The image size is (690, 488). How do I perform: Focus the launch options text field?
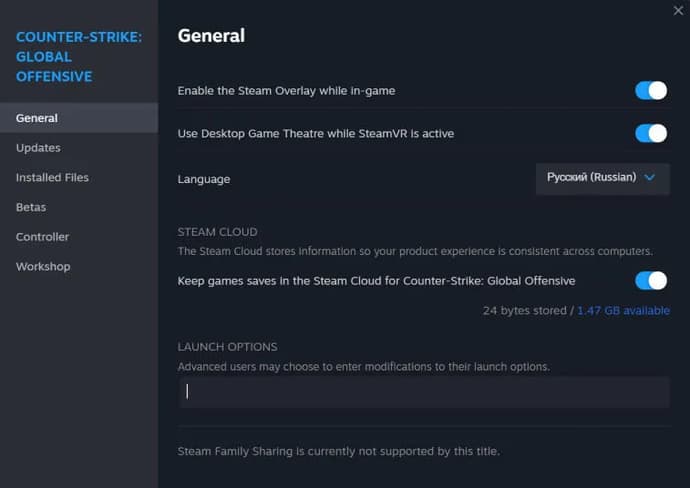pos(424,392)
